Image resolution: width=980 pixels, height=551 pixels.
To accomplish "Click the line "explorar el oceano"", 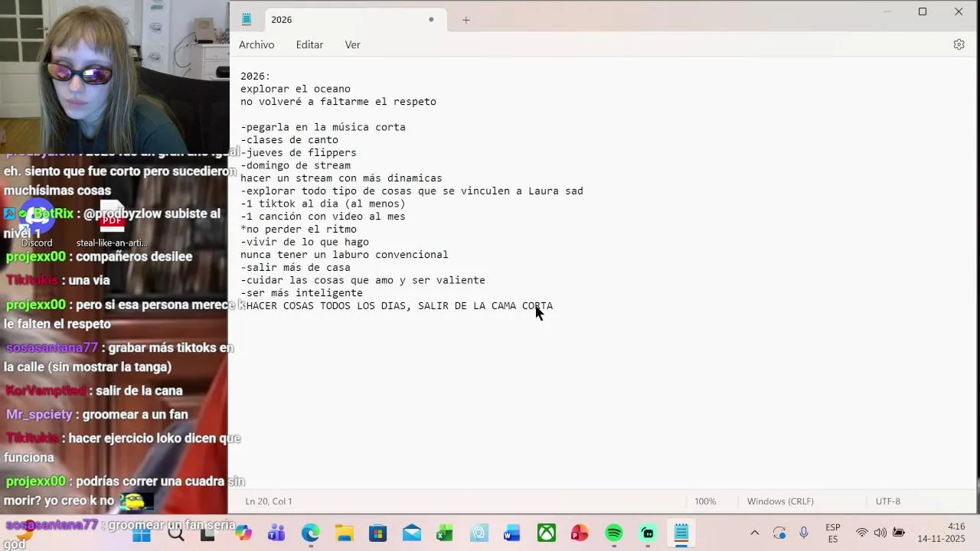I will tap(296, 89).
